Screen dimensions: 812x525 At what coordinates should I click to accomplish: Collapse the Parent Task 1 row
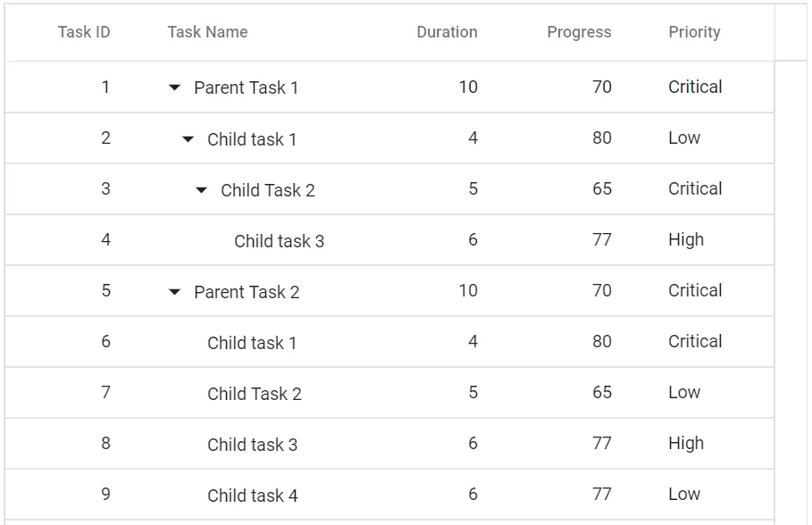[x=175, y=87]
